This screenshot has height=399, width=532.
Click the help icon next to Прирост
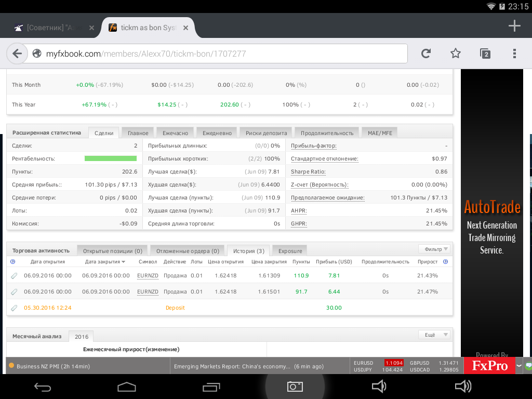445,262
